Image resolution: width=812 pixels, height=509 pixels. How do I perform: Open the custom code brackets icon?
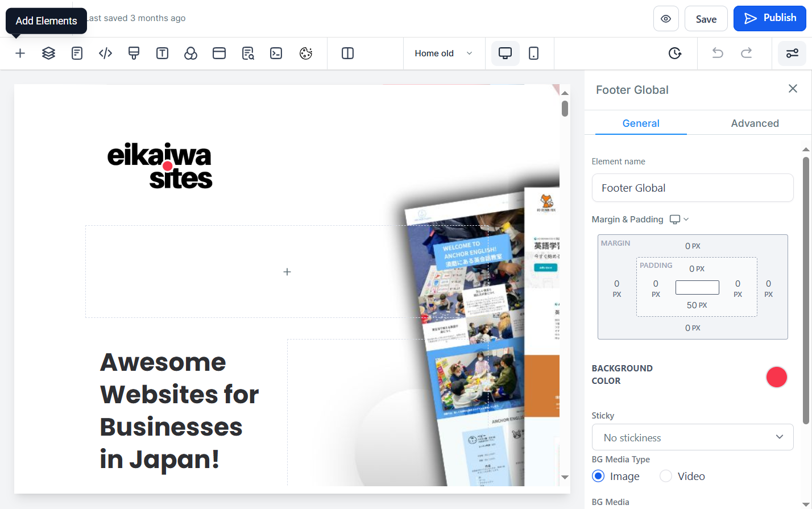coord(105,53)
